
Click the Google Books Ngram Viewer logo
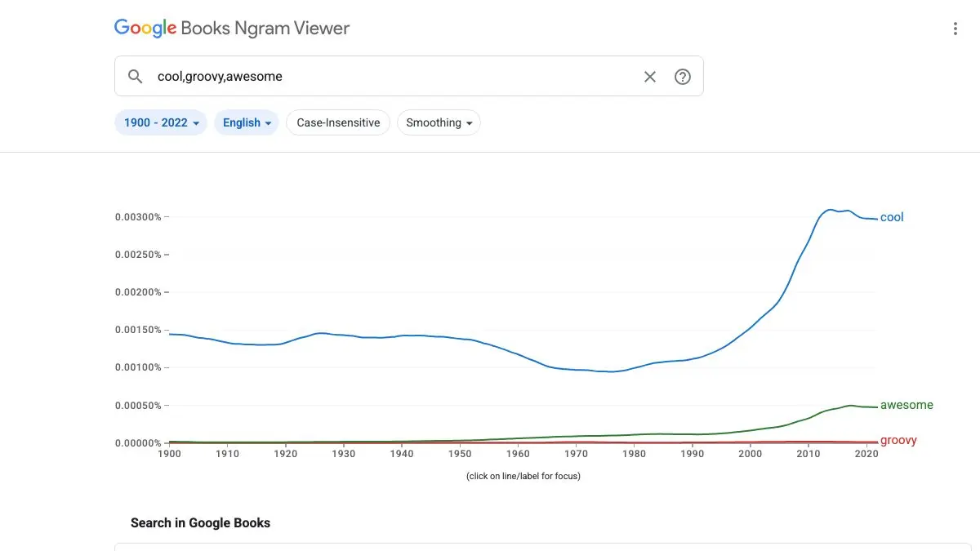[232, 29]
